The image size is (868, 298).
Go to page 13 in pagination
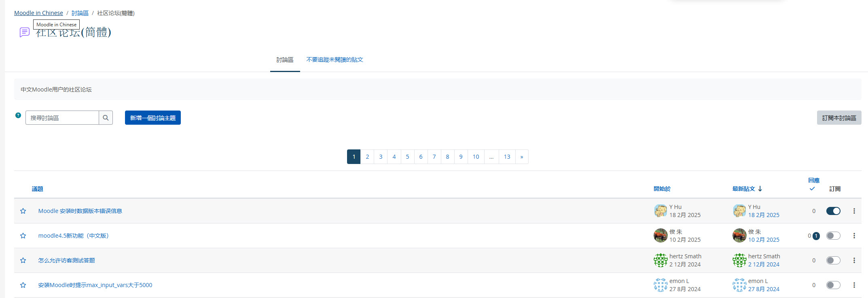point(507,157)
